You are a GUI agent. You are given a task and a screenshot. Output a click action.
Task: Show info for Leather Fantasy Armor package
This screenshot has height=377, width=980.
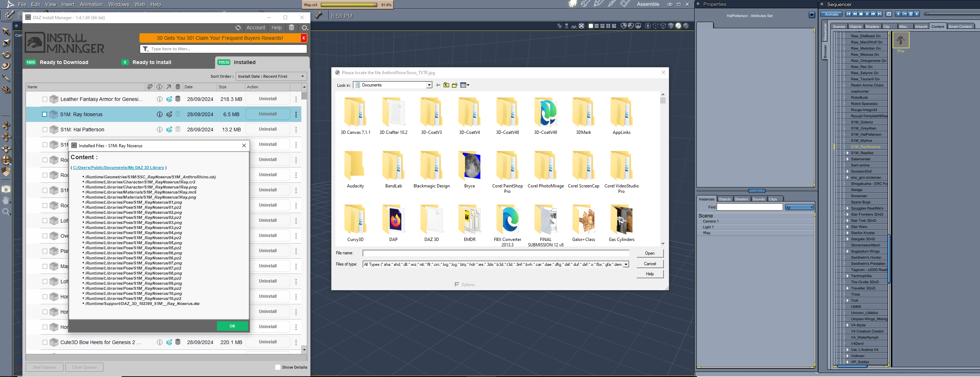pos(159,99)
